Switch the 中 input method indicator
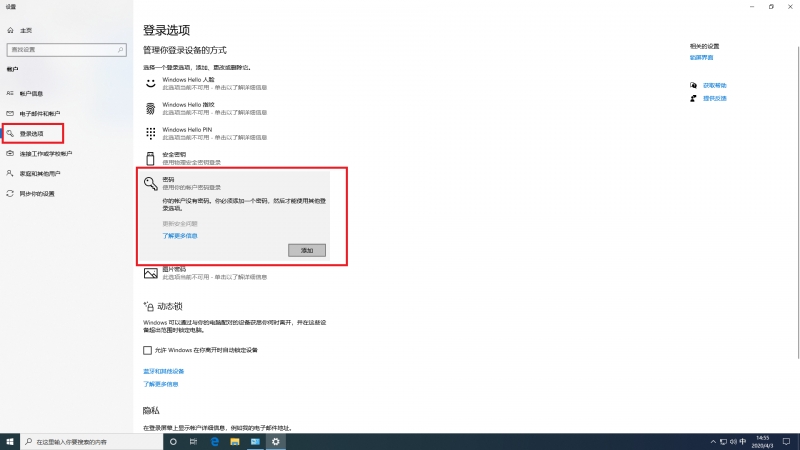800x450 pixels. coord(743,442)
